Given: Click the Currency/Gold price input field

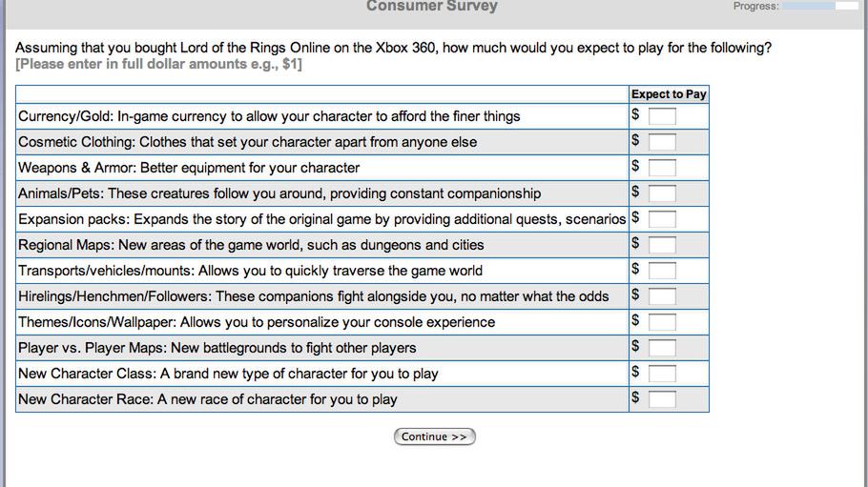Looking at the screenshot, I should point(662,116).
